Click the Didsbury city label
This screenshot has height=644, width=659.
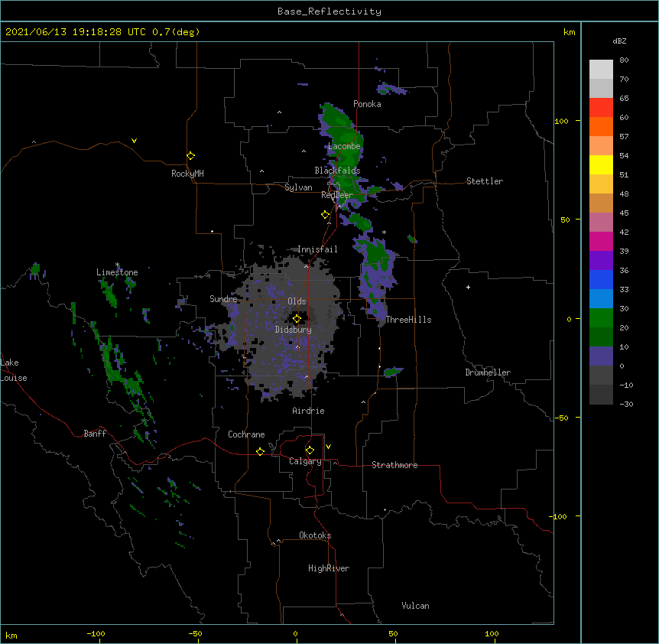point(293,330)
